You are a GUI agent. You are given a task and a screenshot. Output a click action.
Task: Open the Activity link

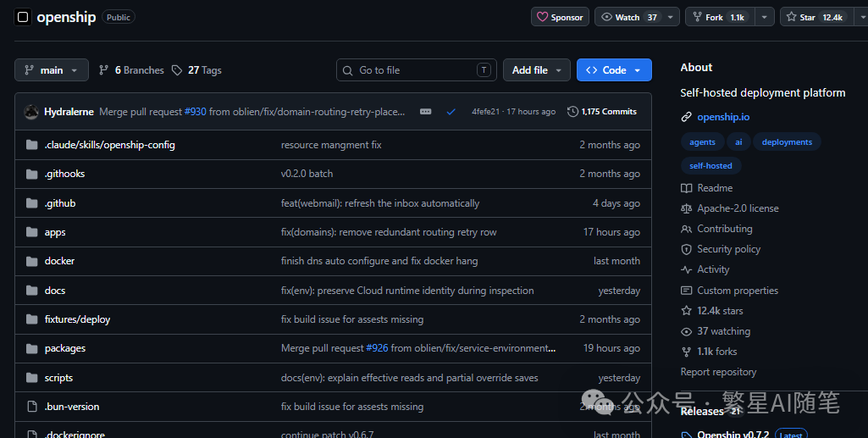coord(705,269)
